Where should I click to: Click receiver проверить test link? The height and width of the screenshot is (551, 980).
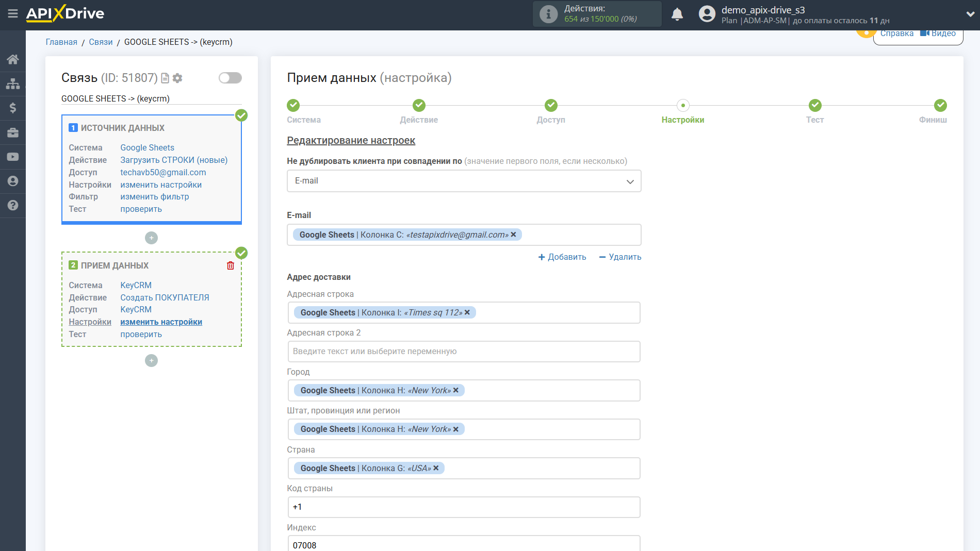point(141,334)
